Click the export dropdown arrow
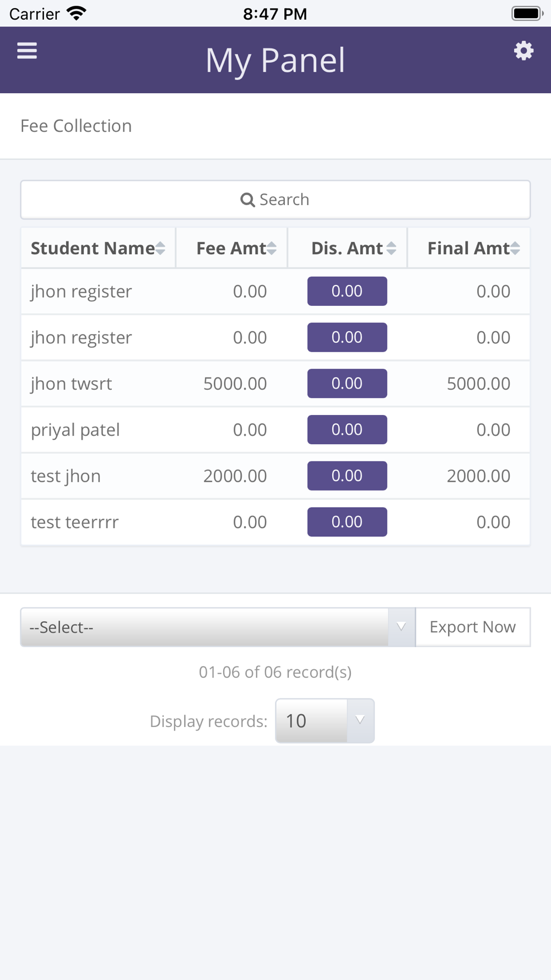This screenshot has width=551, height=980. pyautogui.click(x=402, y=627)
